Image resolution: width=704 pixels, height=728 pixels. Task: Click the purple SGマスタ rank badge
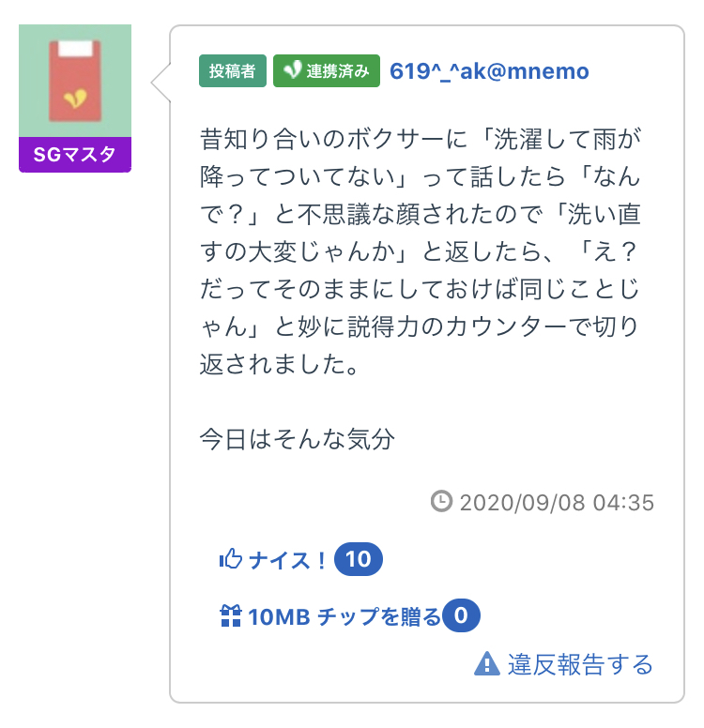(75, 155)
